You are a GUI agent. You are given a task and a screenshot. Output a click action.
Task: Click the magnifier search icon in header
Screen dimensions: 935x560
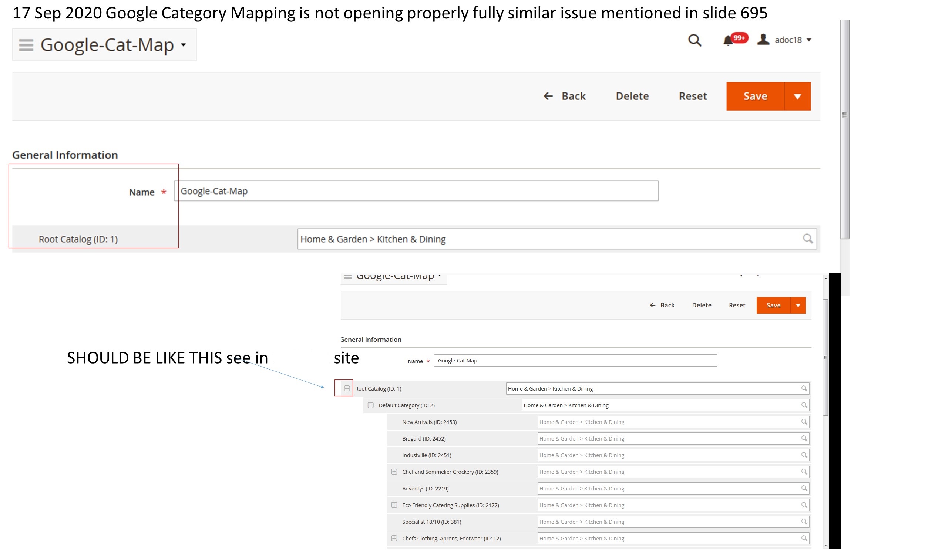pos(694,40)
